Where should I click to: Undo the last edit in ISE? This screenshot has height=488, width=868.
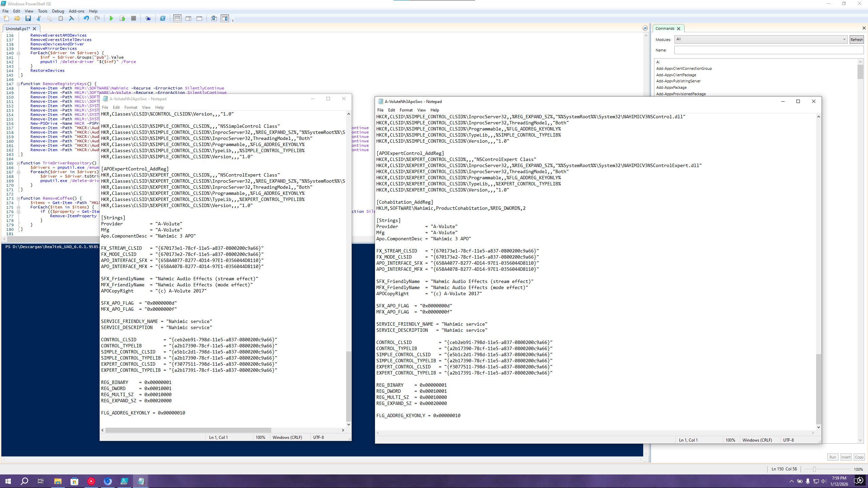(86, 19)
